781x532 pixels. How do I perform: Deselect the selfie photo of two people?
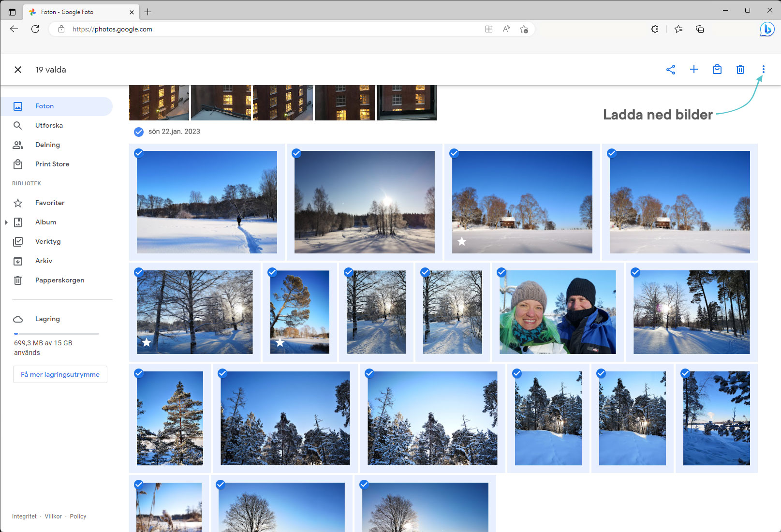click(501, 272)
